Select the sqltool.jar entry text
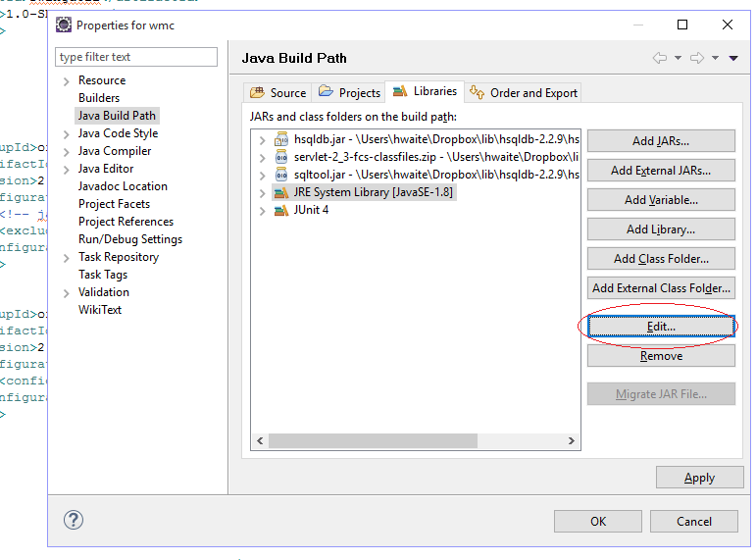The height and width of the screenshot is (560, 756). (436, 175)
